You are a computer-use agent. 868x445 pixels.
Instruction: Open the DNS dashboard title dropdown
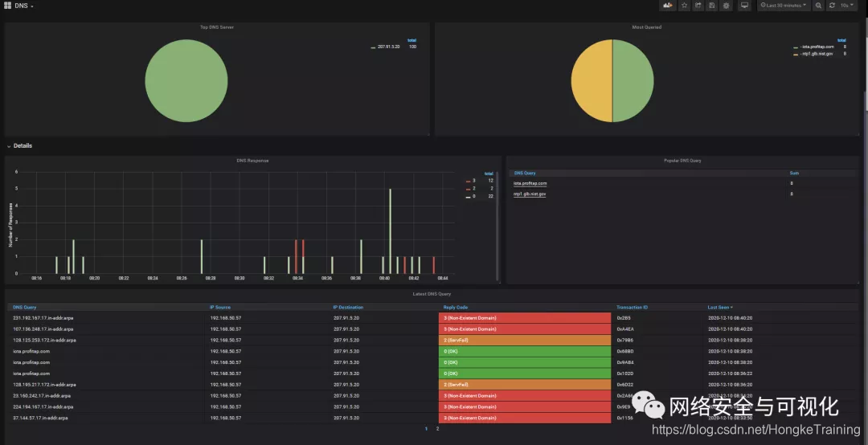pos(24,6)
